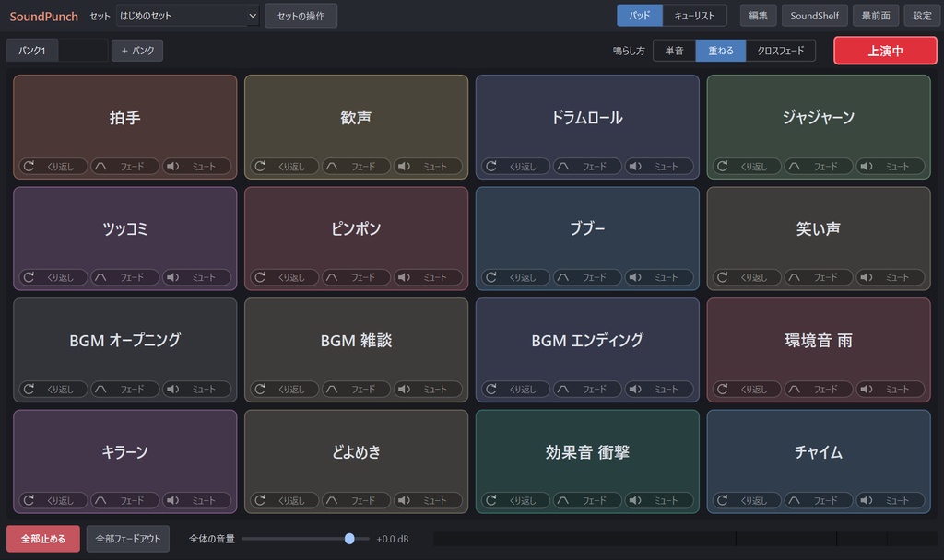This screenshot has width=944, height=560.
Task: Mute the ブブー pad
Action: pyautogui.click(x=659, y=277)
